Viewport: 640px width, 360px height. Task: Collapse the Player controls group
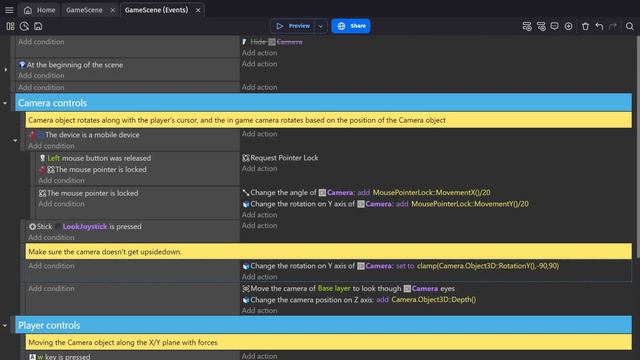pyautogui.click(x=5, y=326)
